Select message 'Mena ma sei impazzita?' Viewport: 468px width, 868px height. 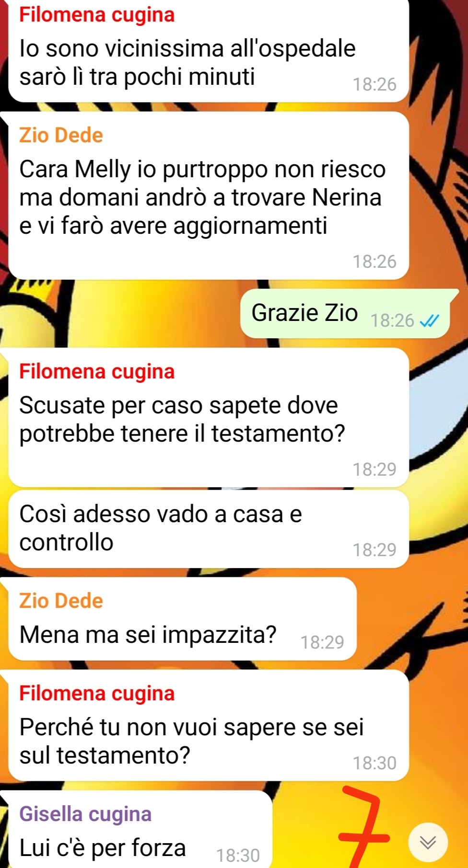tap(183, 618)
